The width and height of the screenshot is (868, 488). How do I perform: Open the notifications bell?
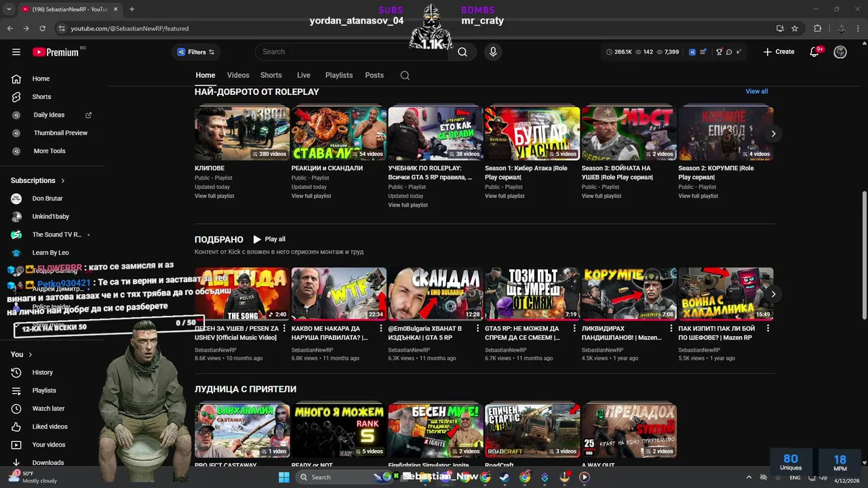click(x=815, y=52)
